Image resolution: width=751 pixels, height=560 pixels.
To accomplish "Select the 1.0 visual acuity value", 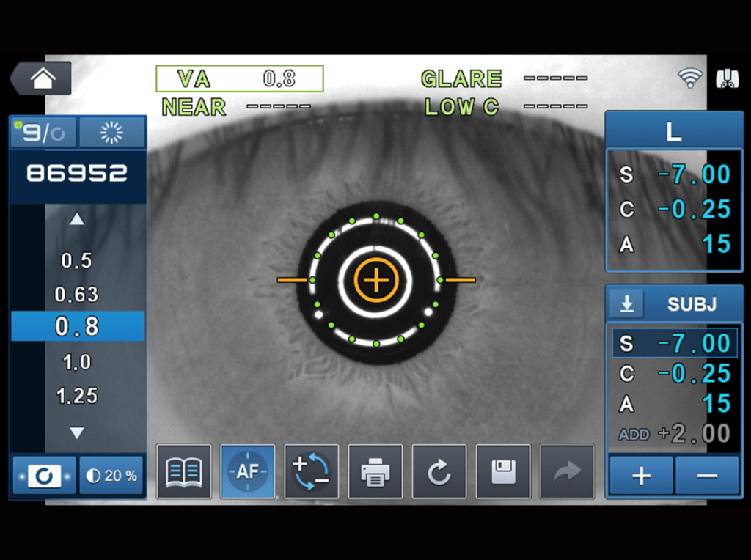I will point(77,362).
